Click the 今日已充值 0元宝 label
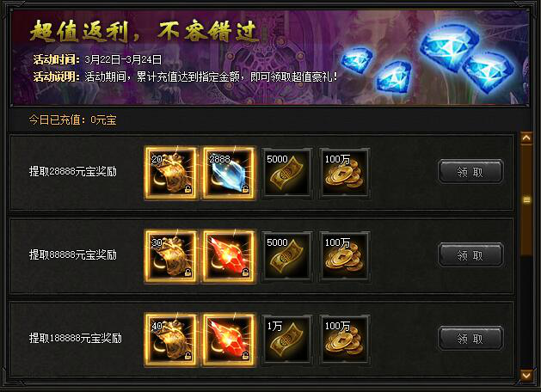Screen dimensions: 541x392 pyautogui.click(x=73, y=120)
